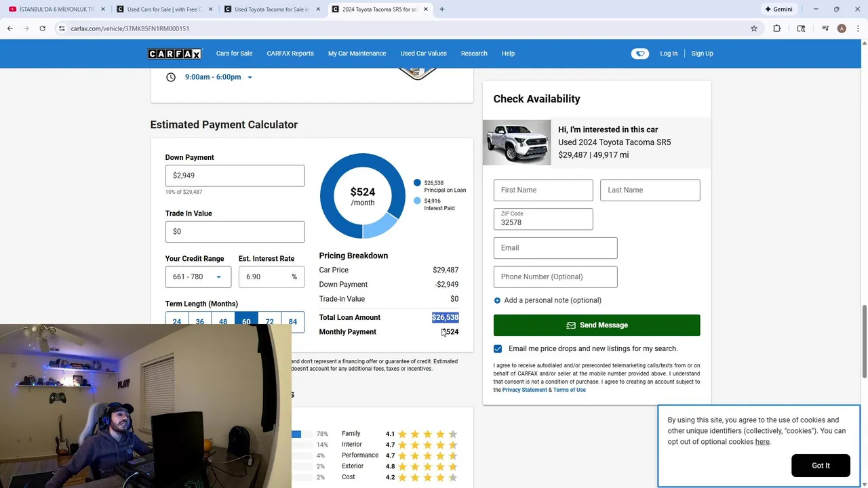Click the highlighted $26,538 total loan amount

(x=446, y=317)
